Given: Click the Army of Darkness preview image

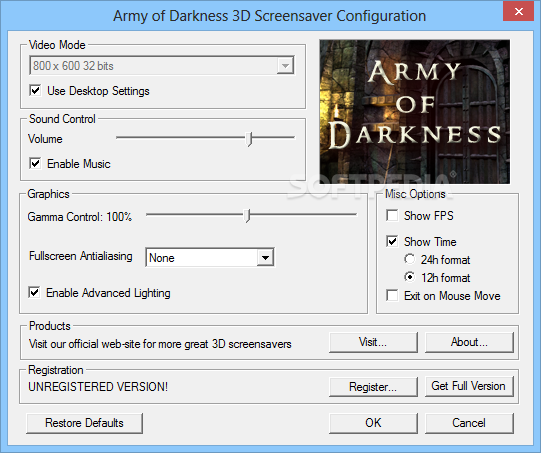Looking at the screenshot, I should (415, 111).
